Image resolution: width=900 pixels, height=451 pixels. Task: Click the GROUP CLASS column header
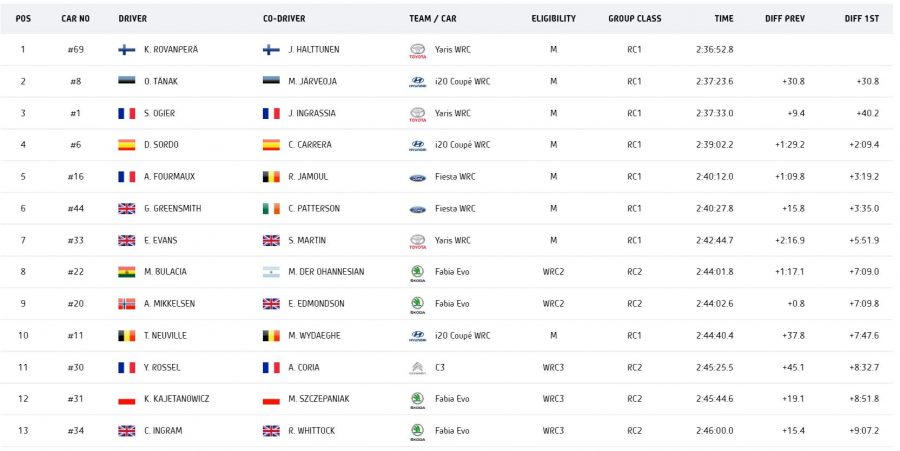(634, 19)
